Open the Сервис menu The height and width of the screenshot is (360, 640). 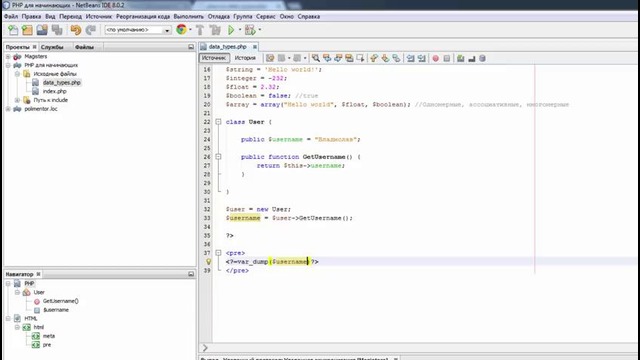click(x=266, y=16)
